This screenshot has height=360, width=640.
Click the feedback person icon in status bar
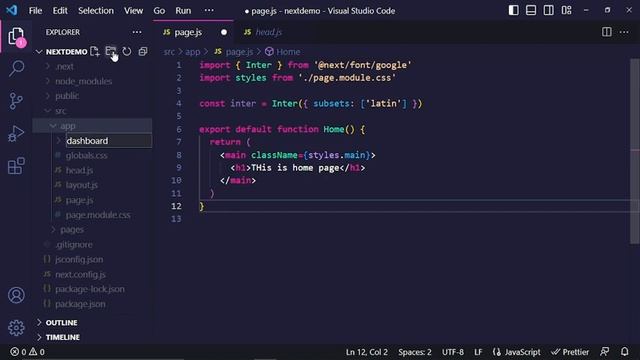[604, 351]
